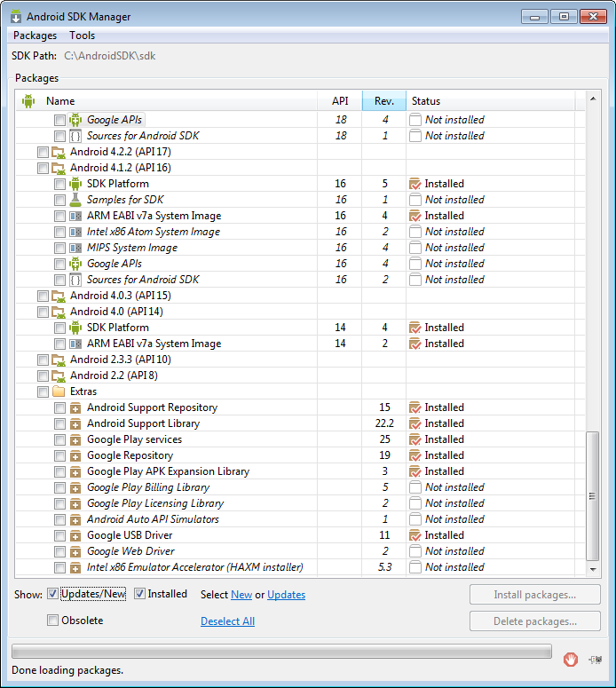Sort by the Status column header
616x688 pixels.
pos(491,101)
